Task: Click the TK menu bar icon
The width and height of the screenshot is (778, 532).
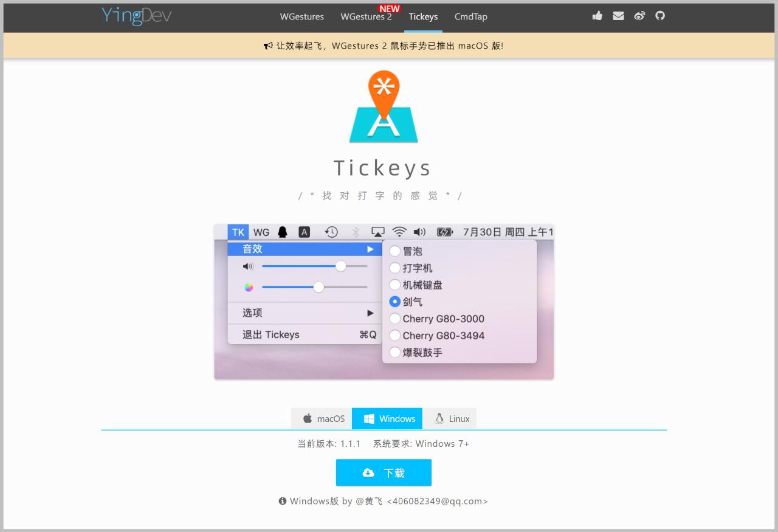Action: click(x=238, y=232)
